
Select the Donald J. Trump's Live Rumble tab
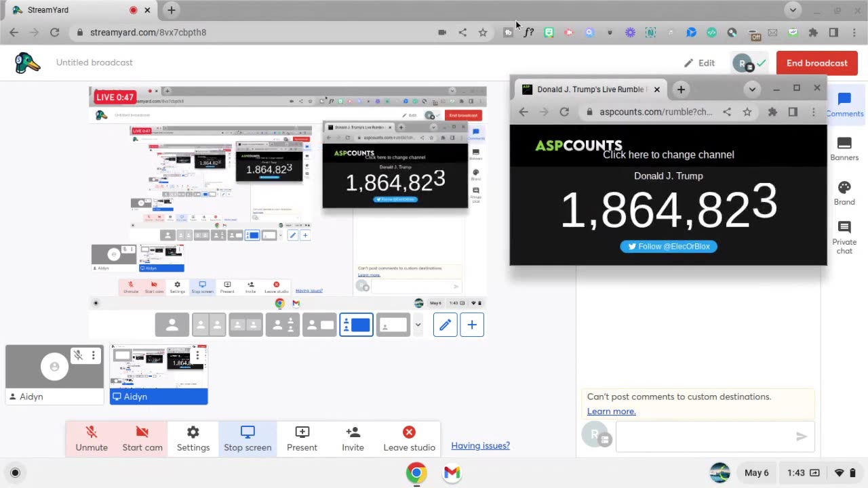click(590, 89)
